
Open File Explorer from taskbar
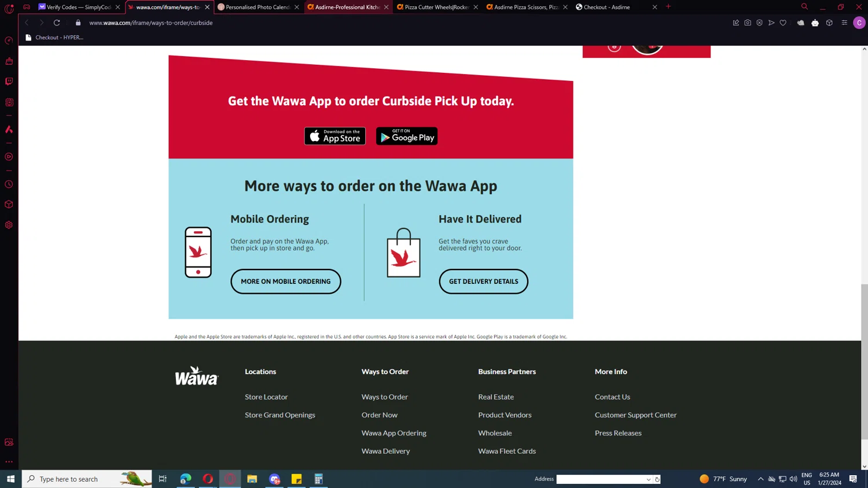click(x=252, y=479)
